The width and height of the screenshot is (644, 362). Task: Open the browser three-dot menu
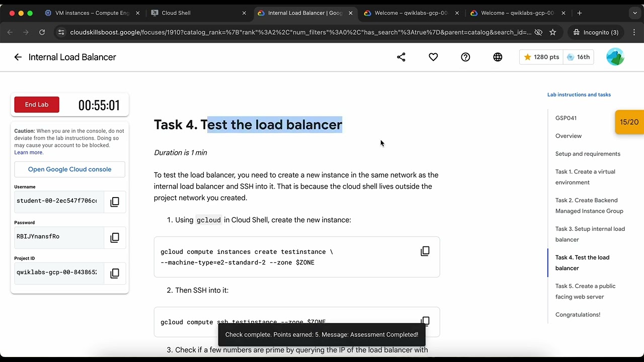pyautogui.click(x=634, y=32)
